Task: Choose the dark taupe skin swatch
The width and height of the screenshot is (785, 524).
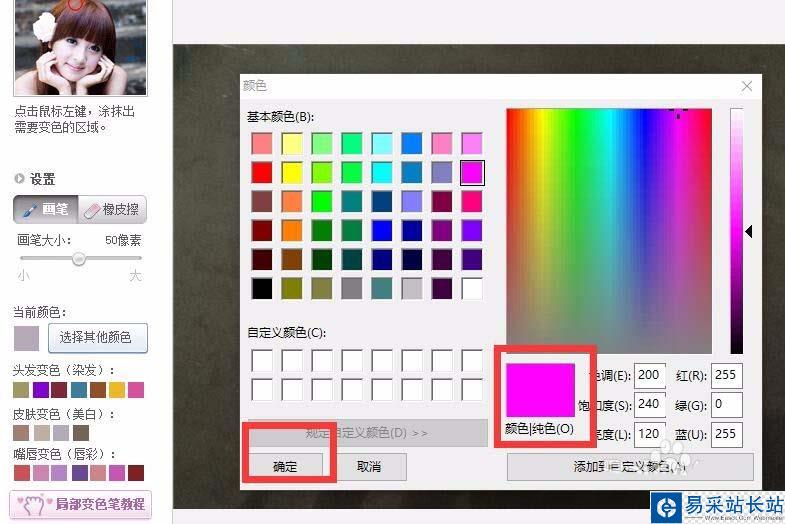Action: tap(81, 432)
